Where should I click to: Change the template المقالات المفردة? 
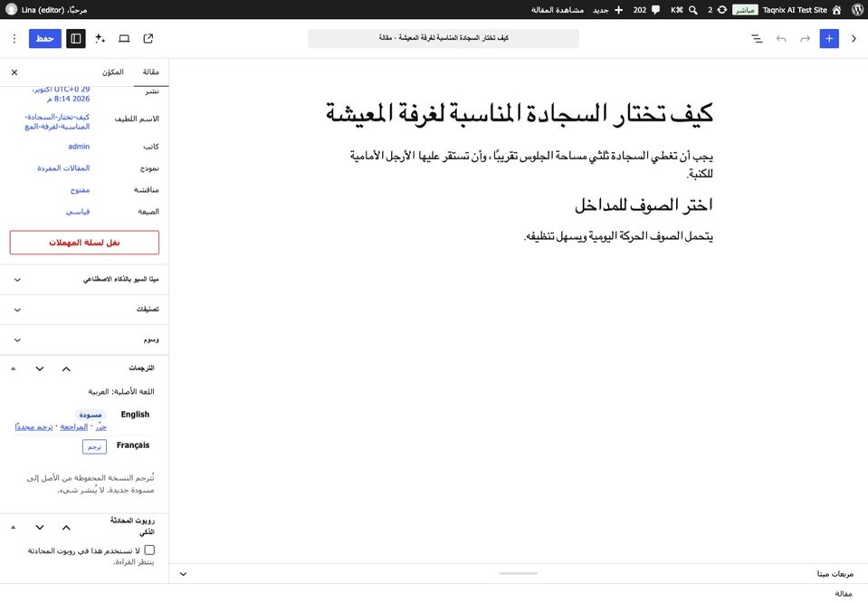pos(63,167)
